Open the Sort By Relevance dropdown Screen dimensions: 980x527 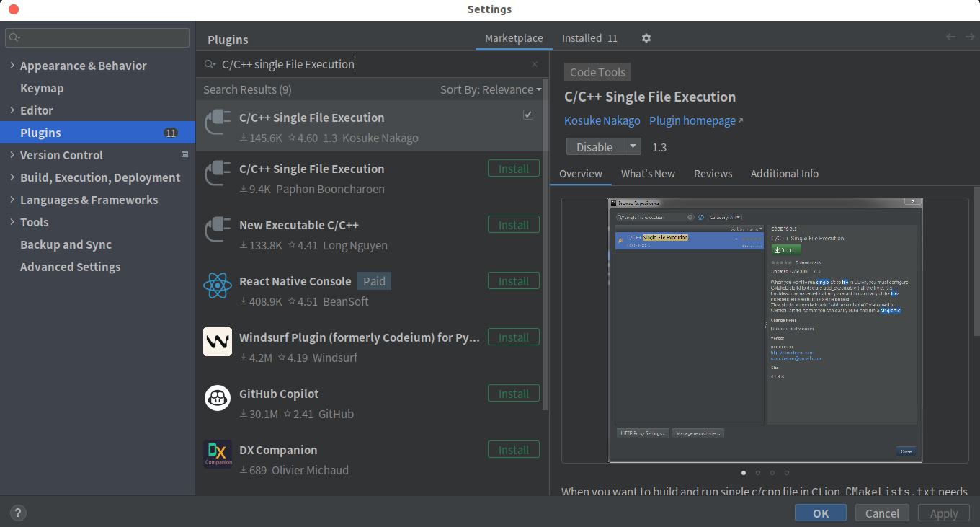(x=491, y=89)
